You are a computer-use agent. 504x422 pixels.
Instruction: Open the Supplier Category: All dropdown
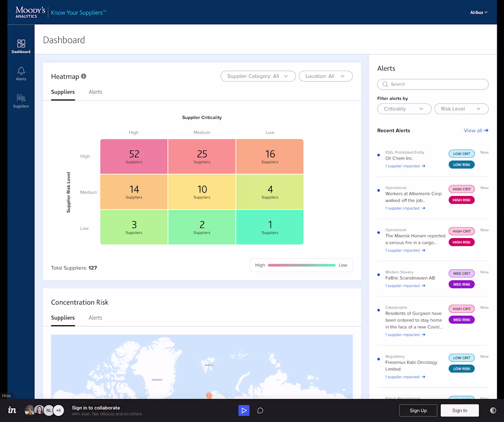258,76
